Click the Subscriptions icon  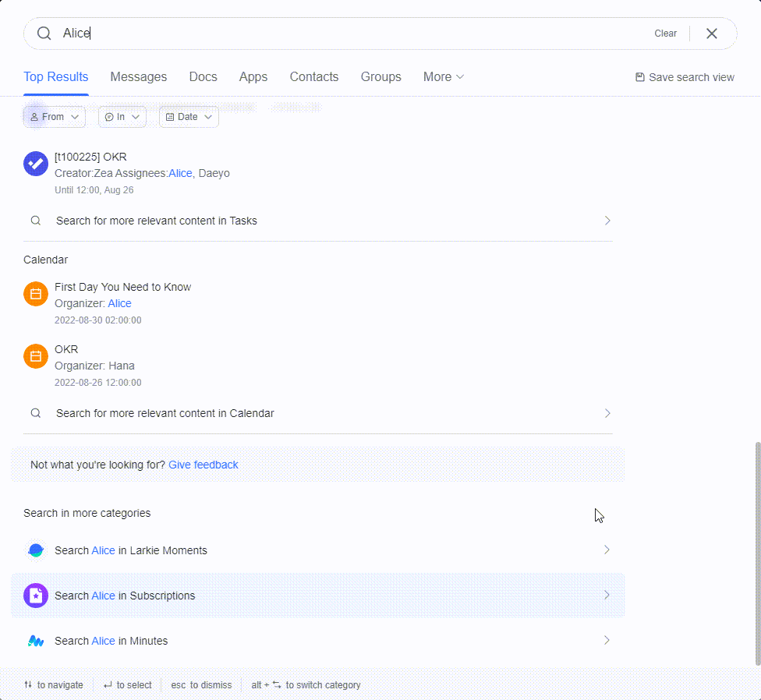pos(35,596)
